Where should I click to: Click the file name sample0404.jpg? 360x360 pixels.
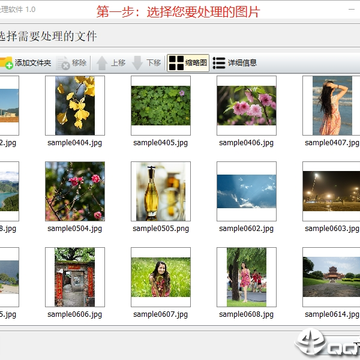(x=75, y=143)
